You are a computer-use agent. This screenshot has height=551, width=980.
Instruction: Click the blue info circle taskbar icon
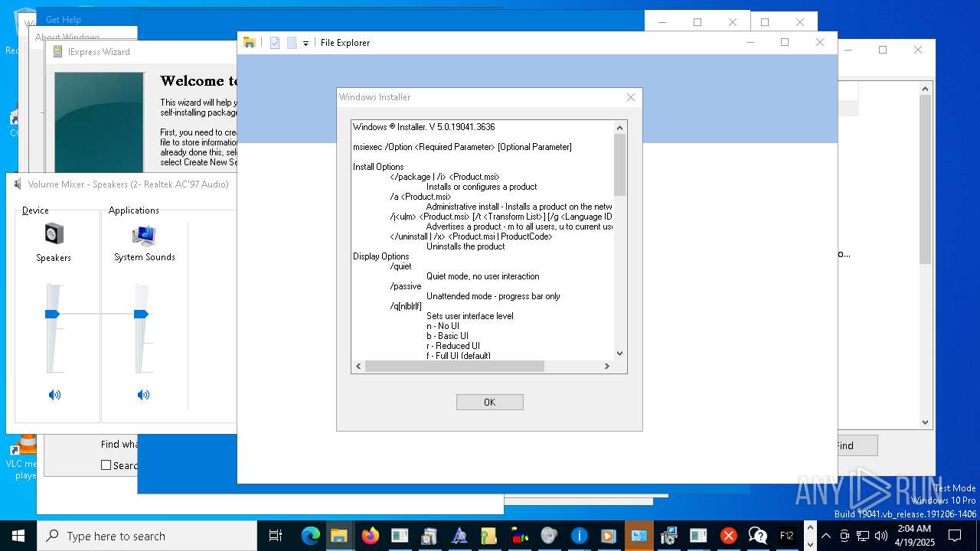[579, 536]
